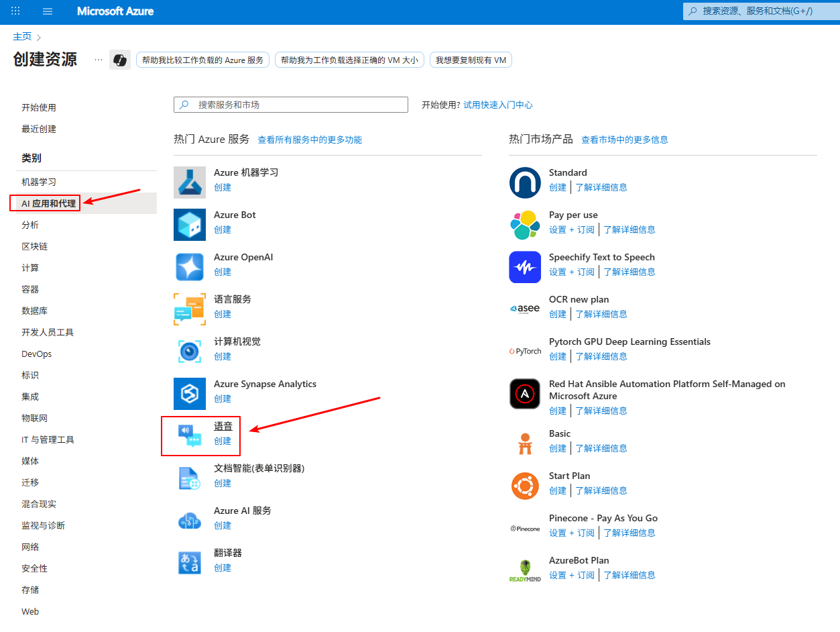
Task: Open the Azure apps grid launcher
Action: pos(15,11)
